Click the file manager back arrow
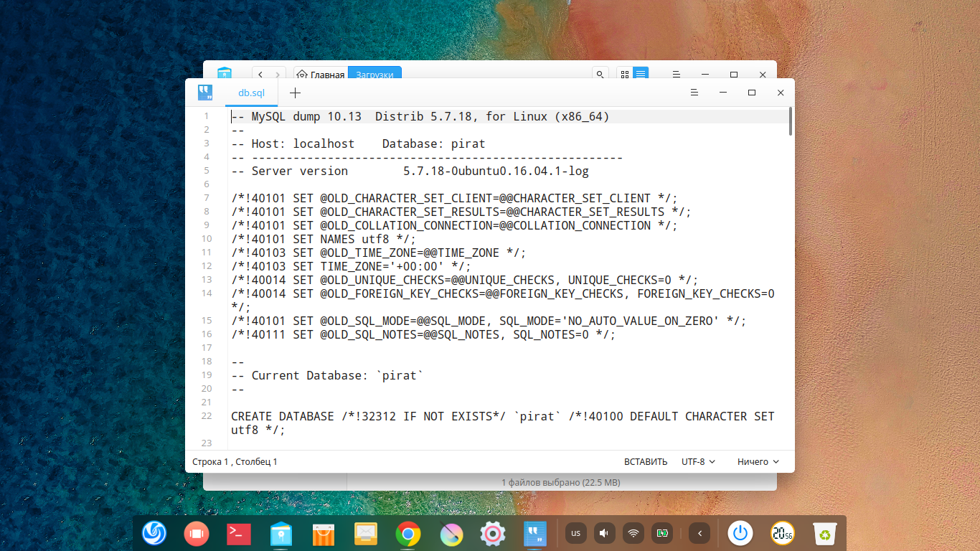 pos(260,75)
